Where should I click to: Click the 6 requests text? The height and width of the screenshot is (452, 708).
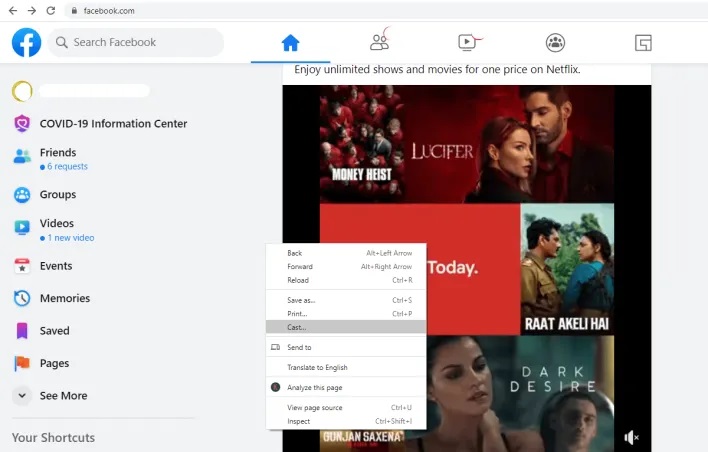point(67,166)
